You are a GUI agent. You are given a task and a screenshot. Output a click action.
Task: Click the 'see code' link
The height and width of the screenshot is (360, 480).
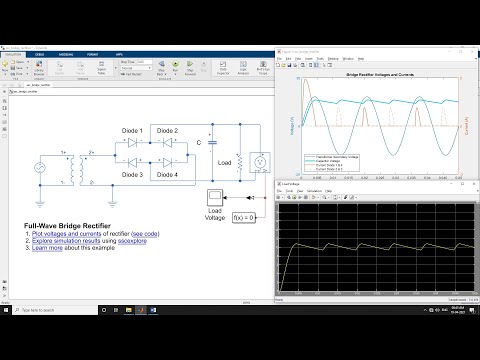tap(146, 234)
